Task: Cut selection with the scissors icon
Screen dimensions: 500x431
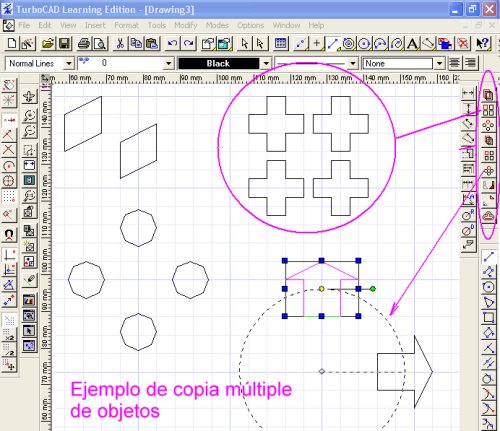Action: coord(120,43)
